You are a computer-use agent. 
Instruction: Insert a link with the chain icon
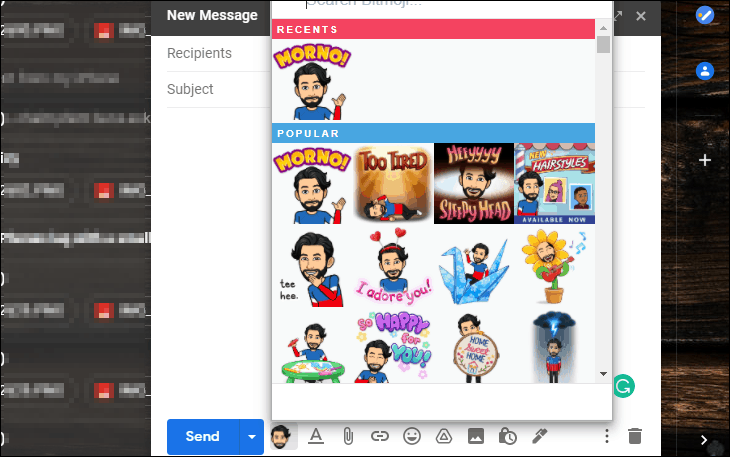pos(380,437)
